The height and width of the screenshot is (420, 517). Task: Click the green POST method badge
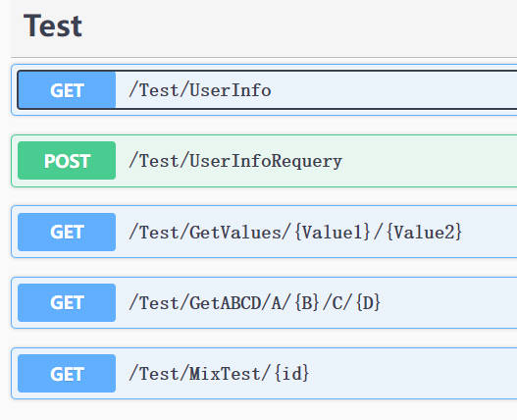67,161
